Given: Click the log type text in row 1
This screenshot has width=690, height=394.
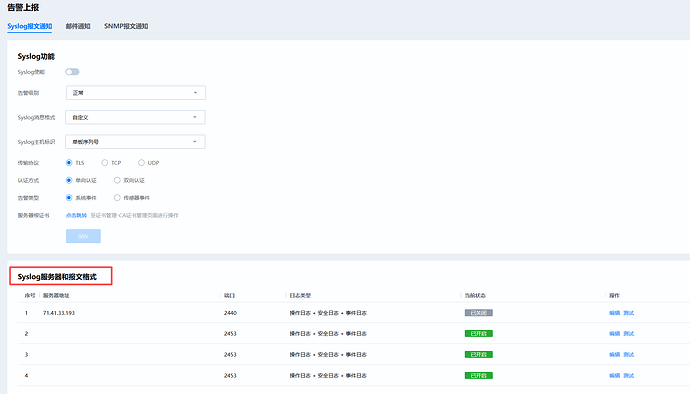Looking at the screenshot, I should [328, 313].
